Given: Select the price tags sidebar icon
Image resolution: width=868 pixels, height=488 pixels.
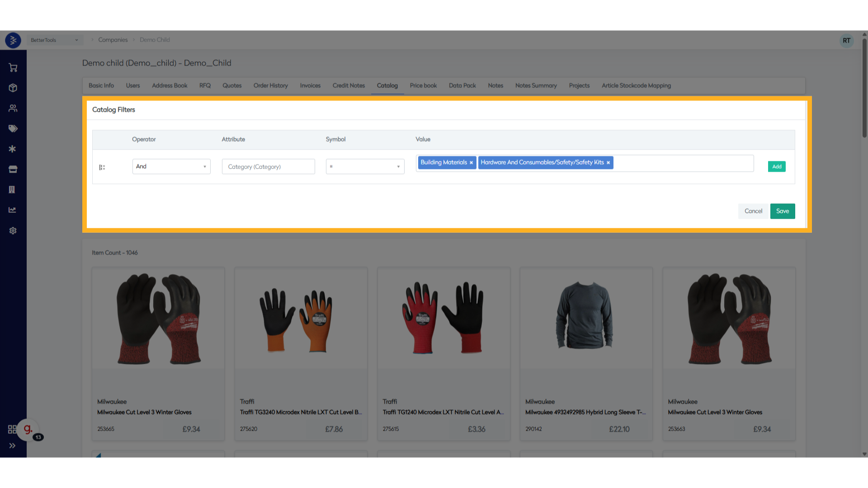Looking at the screenshot, I should coord(13,129).
